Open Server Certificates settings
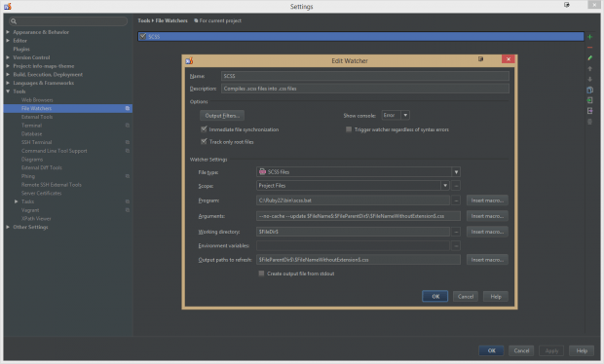Image resolution: width=604 pixels, height=364 pixels. coord(41,193)
